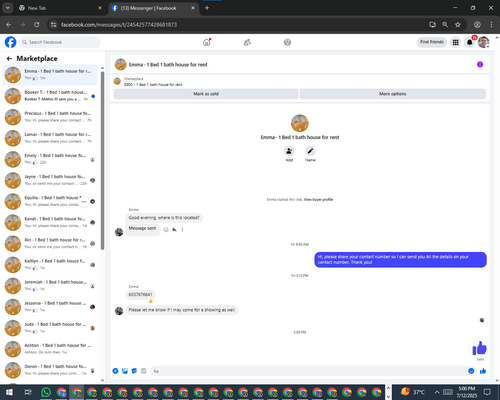This screenshot has width=500, height=400.
Task: Open options menu for Equilla chat
Action: [84, 202]
